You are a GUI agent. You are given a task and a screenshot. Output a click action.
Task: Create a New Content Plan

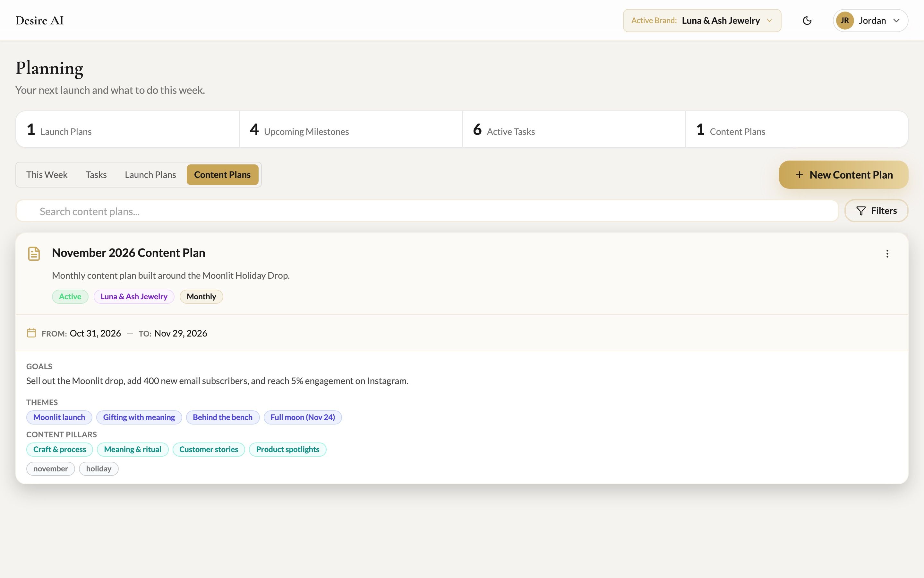(x=843, y=175)
